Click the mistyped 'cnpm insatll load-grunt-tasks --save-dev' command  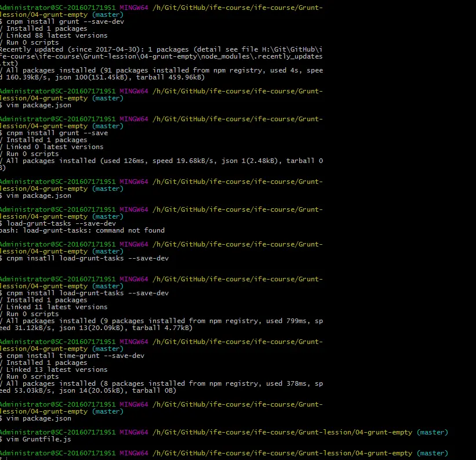85,258
